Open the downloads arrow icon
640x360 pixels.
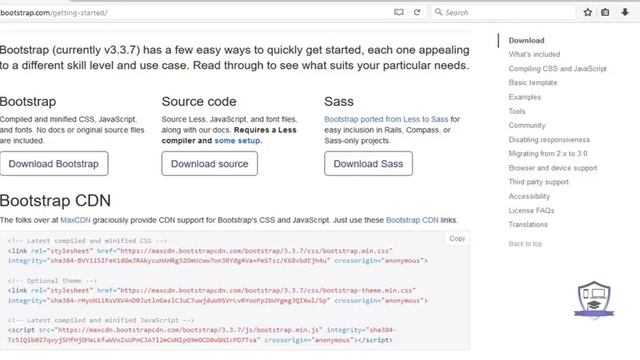[625, 12]
